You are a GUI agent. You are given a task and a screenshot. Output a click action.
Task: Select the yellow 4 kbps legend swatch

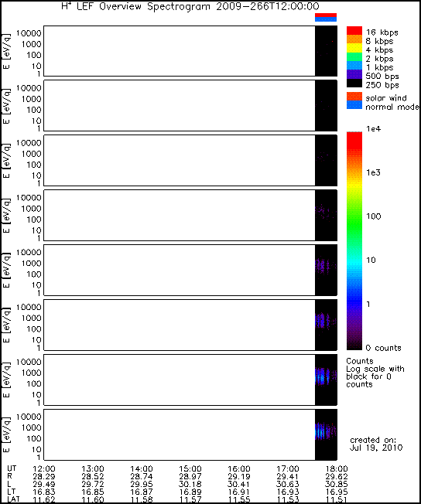pyautogui.click(x=354, y=48)
